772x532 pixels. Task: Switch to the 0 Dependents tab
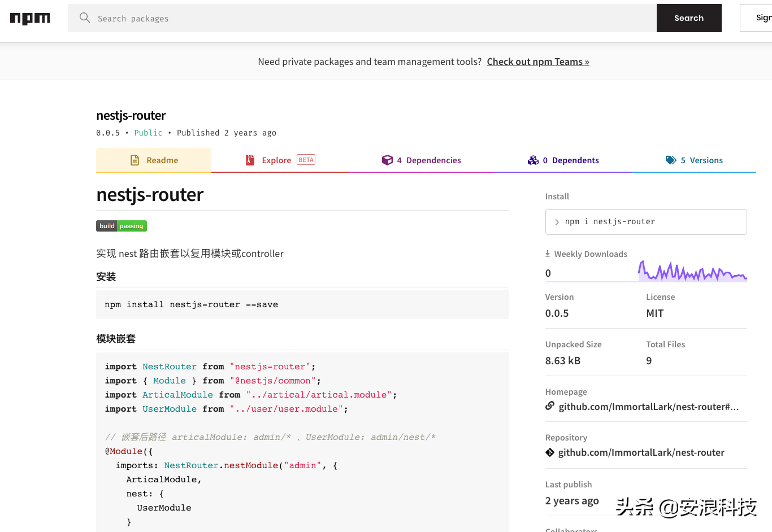(563, 160)
